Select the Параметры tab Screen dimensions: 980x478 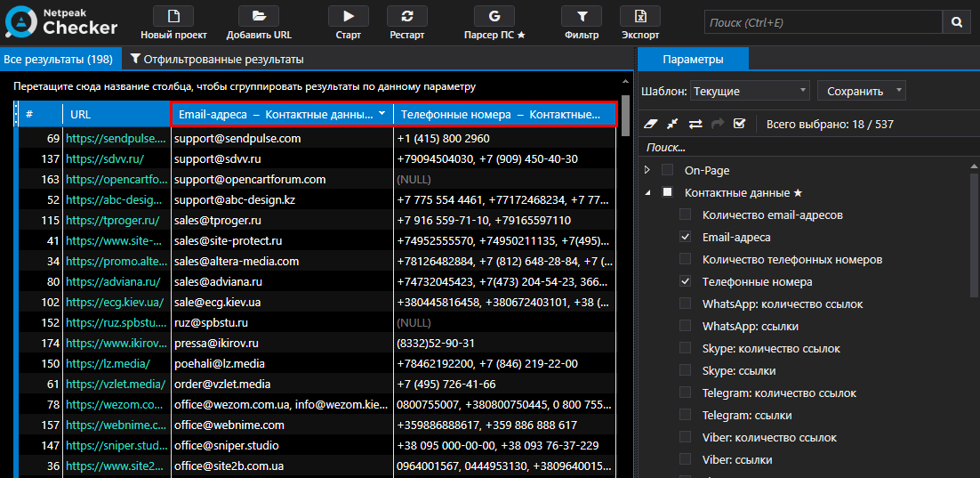[x=693, y=60]
